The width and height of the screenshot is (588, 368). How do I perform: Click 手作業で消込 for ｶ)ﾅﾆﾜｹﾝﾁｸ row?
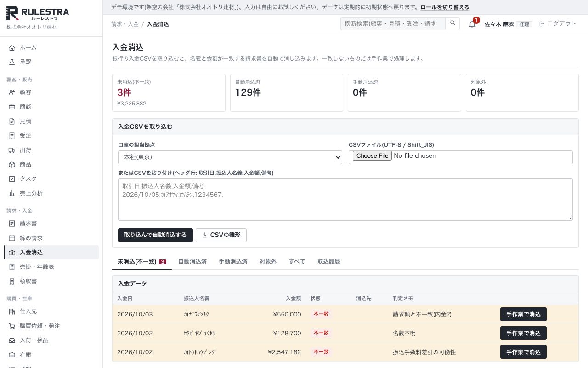(x=523, y=315)
